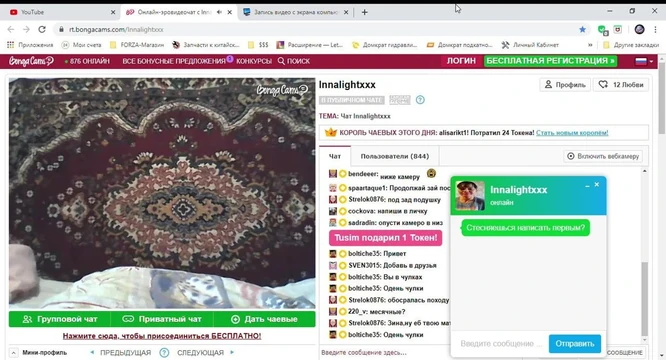Click the page vertical scrollbar thumb
666x360 pixels.
pyautogui.click(x=662, y=98)
